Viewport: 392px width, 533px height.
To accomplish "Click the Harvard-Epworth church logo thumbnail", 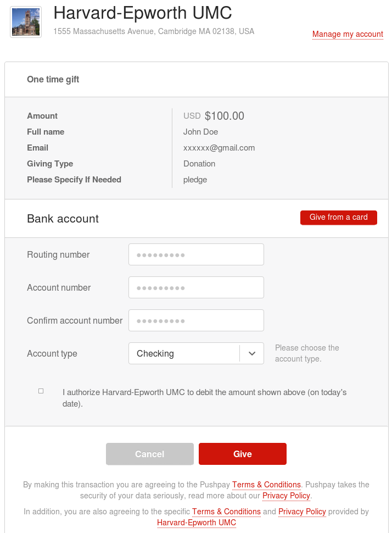I will pos(26,22).
